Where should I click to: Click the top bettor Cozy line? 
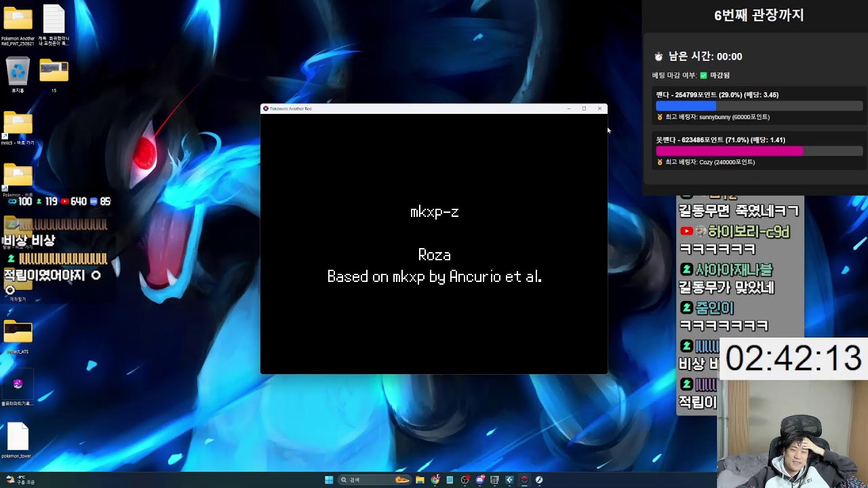[x=705, y=162]
